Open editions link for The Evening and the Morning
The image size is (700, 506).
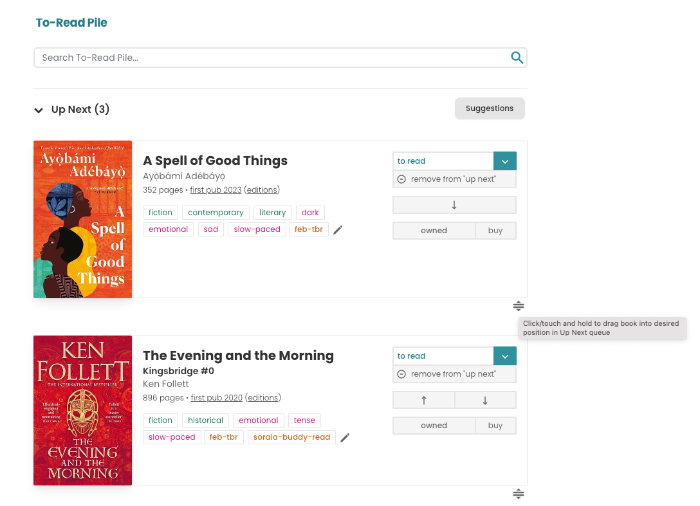[263, 398]
